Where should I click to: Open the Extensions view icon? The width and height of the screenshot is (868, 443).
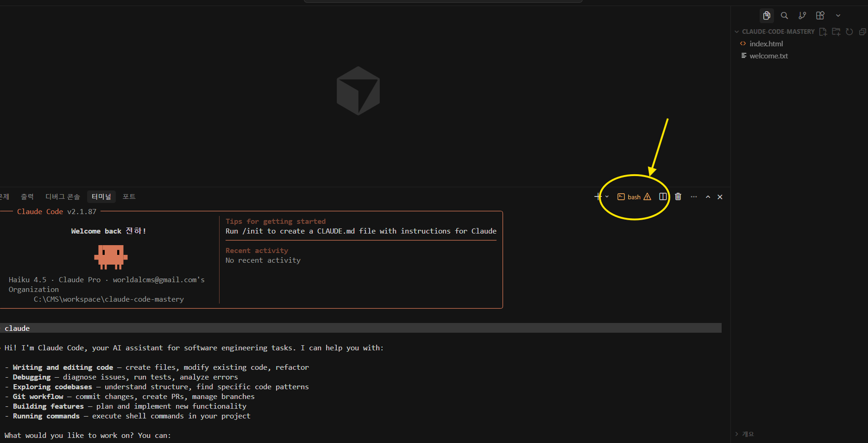[820, 16]
